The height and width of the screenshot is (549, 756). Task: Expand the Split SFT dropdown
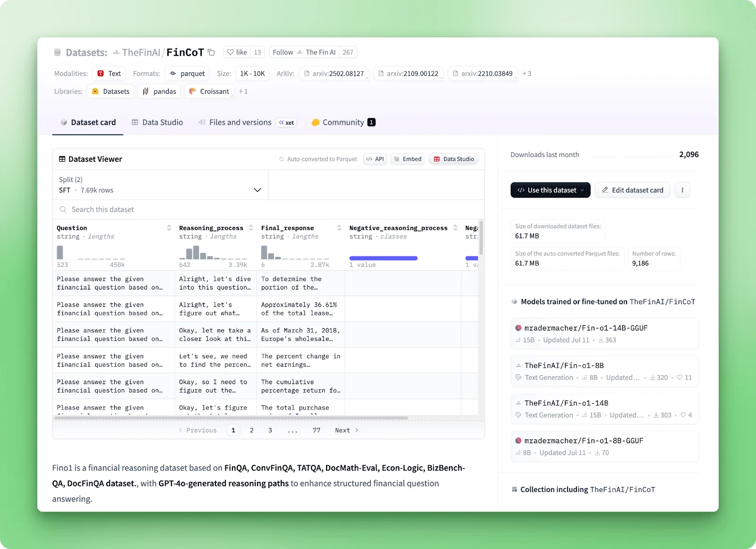point(160,185)
